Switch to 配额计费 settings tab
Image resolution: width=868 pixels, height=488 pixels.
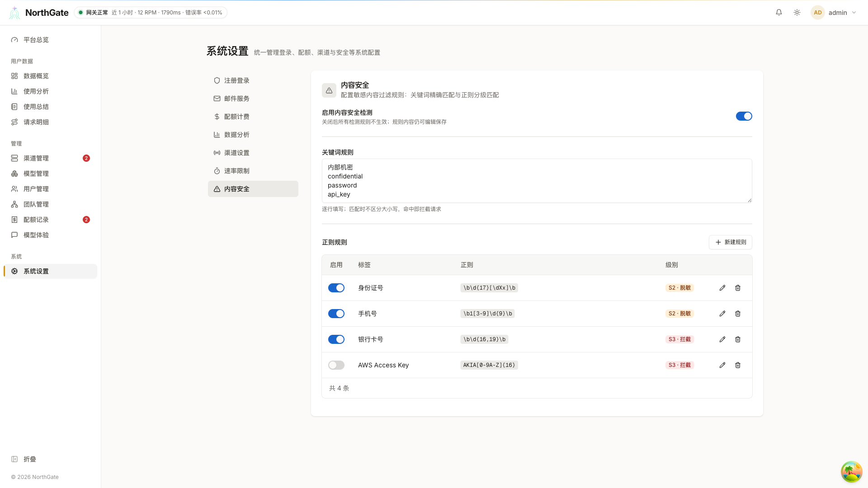click(x=253, y=117)
